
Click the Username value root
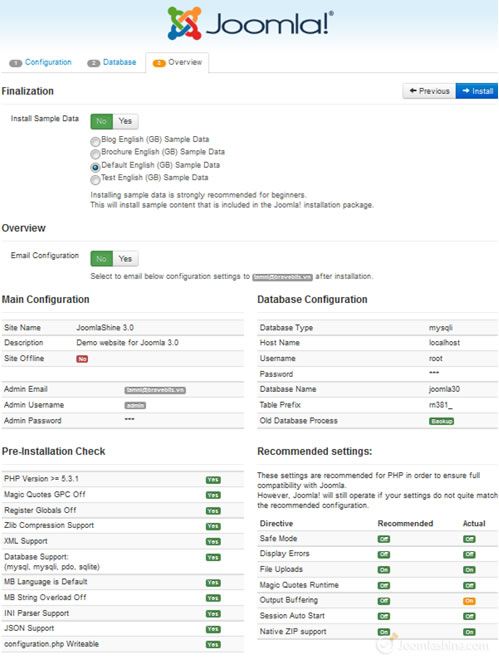(436, 359)
